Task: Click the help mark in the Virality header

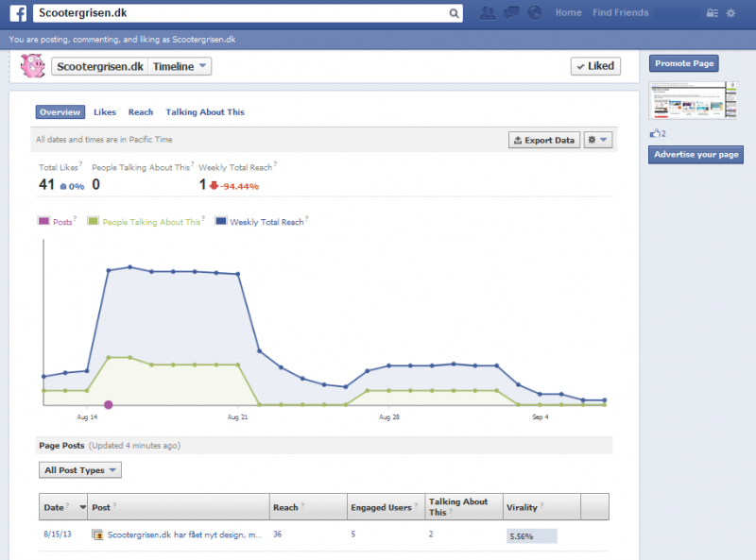Action: [541, 505]
